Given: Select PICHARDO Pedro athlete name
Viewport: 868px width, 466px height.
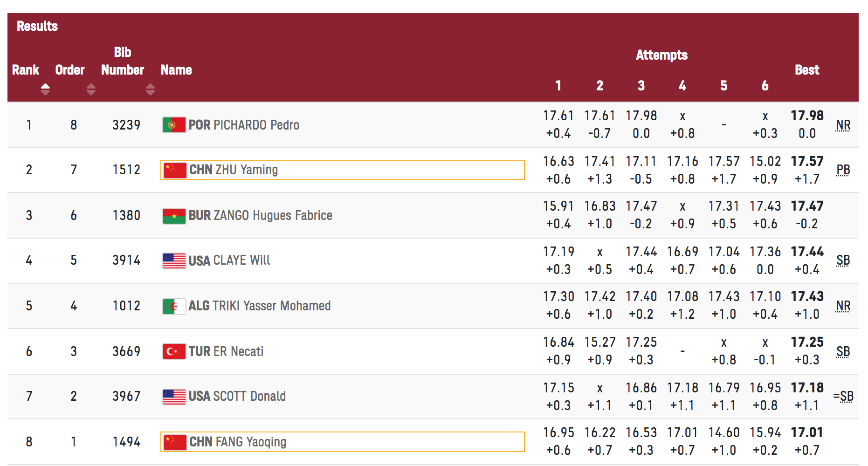Looking at the screenshot, I should point(244,125).
